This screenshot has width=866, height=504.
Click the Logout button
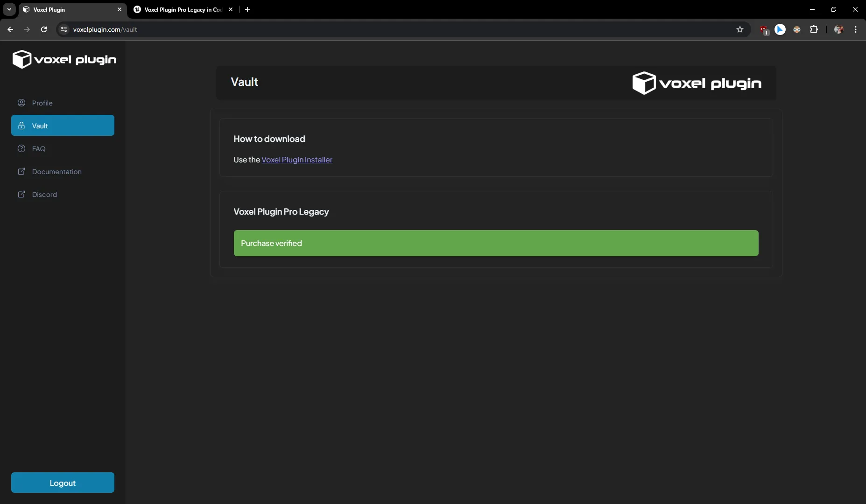(63, 483)
